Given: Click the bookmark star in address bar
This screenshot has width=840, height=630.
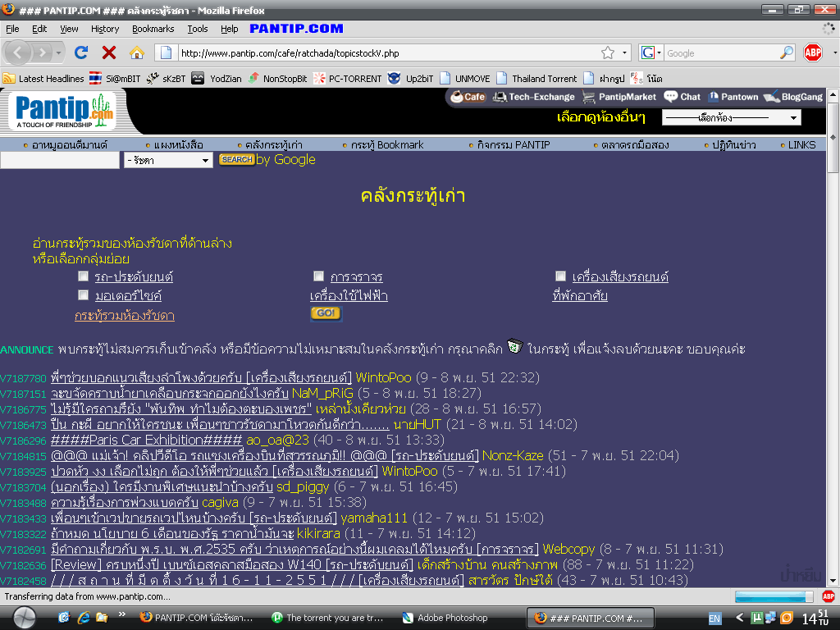Looking at the screenshot, I should click(608, 53).
